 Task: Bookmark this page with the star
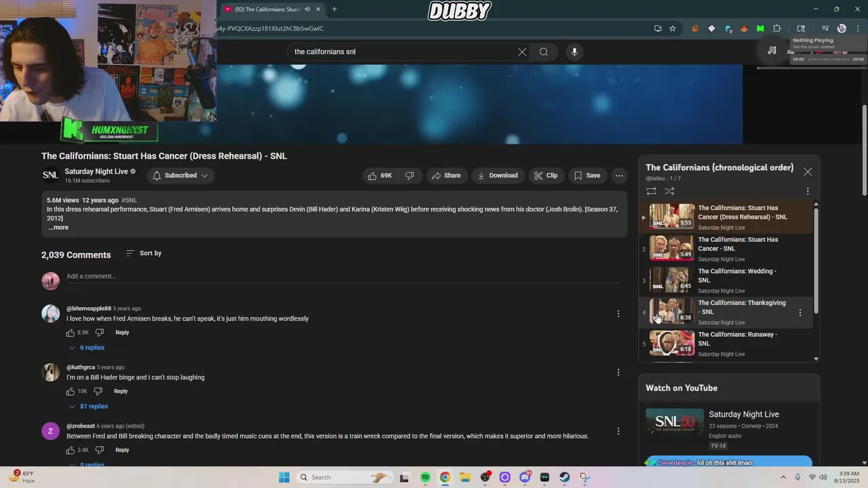(673, 28)
